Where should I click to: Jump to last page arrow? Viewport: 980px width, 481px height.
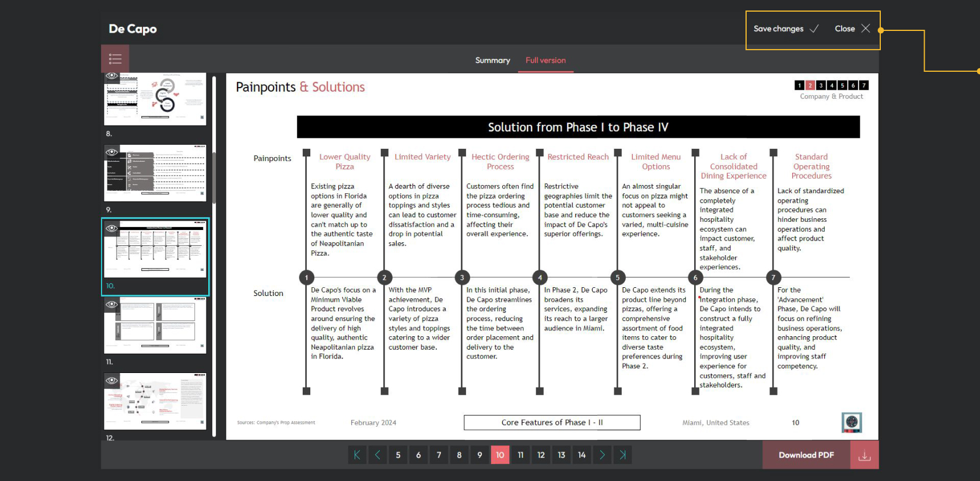pos(623,455)
